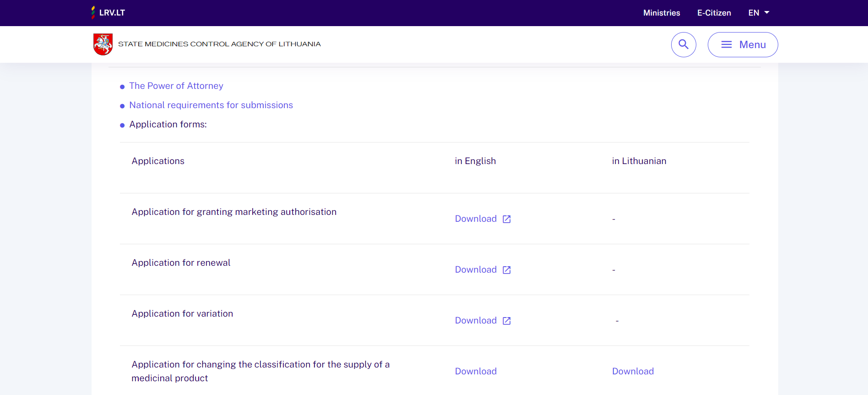Download classification change application in English

tap(476, 372)
